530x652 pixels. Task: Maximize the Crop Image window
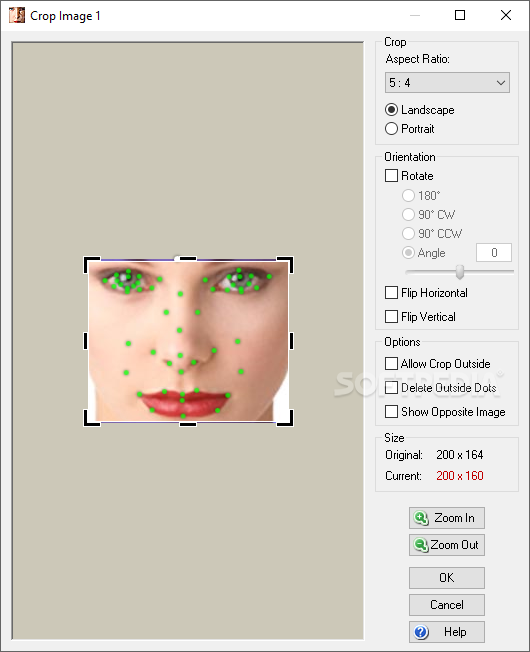(460, 15)
